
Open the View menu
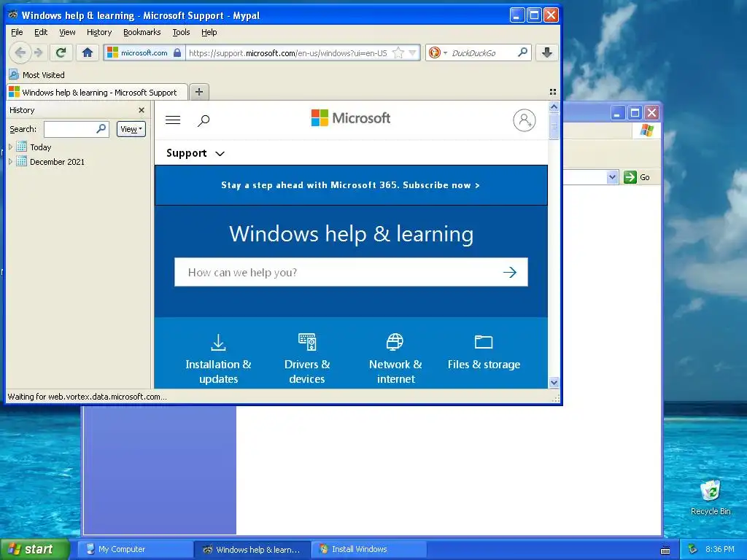[x=67, y=32]
